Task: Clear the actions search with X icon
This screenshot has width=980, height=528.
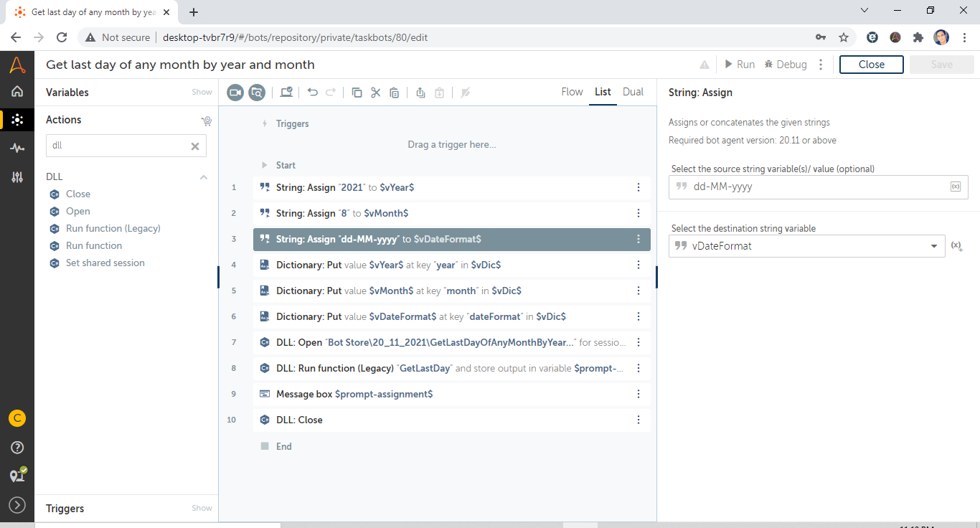Action: (x=194, y=146)
